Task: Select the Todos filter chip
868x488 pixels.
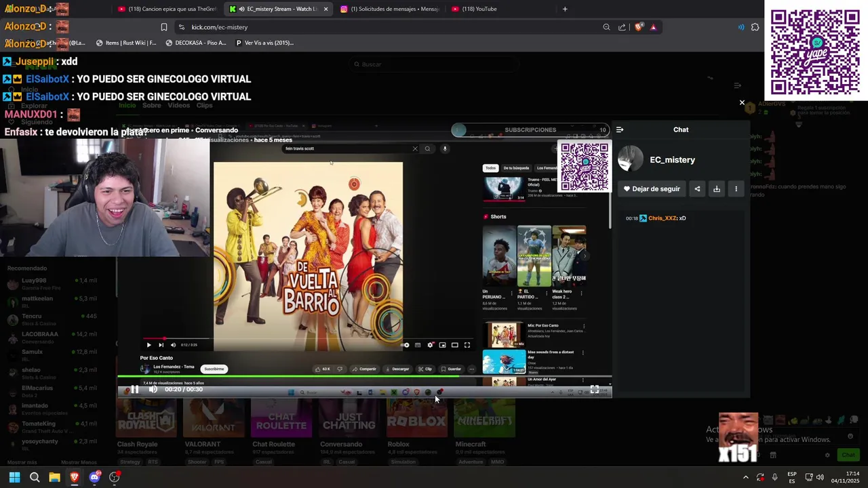Action: coord(490,168)
